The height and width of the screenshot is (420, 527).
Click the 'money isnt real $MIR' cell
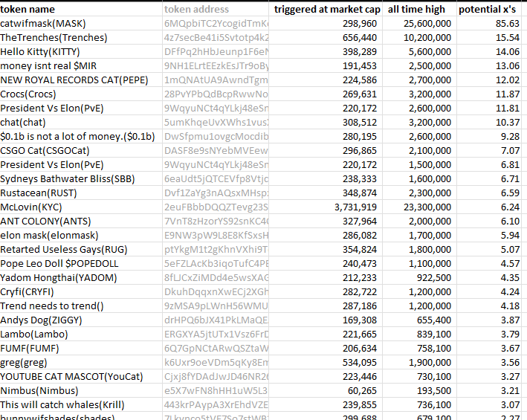point(81,66)
